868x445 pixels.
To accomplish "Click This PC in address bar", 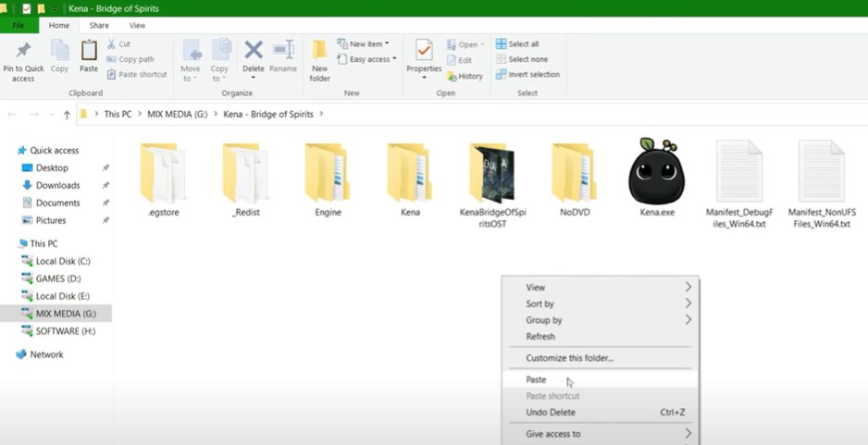I will pos(118,114).
